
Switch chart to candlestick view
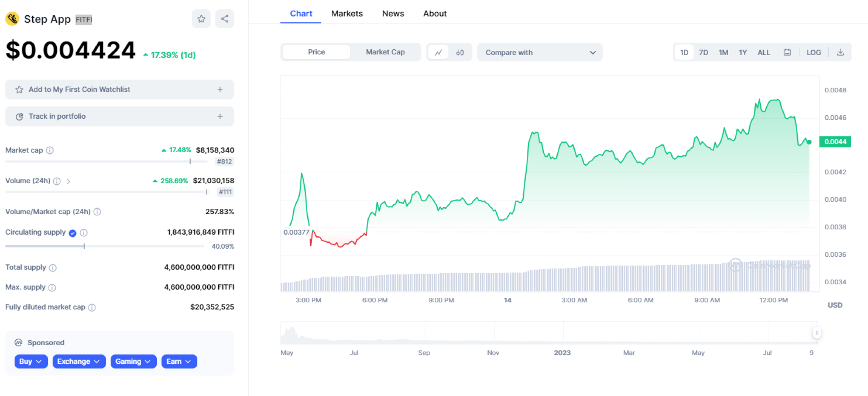click(x=460, y=52)
